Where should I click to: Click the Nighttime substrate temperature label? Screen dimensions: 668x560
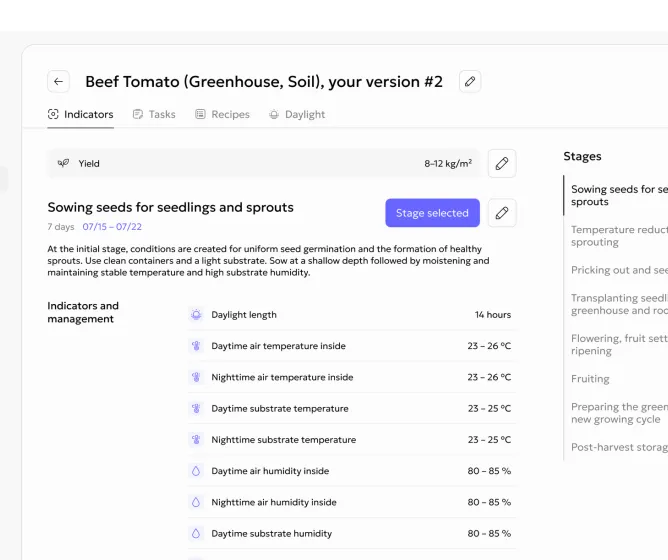click(x=284, y=439)
